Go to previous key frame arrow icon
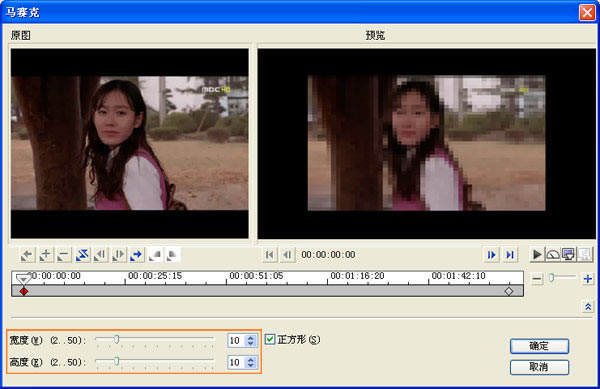The width and height of the screenshot is (600, 389). tap(27, 255)
